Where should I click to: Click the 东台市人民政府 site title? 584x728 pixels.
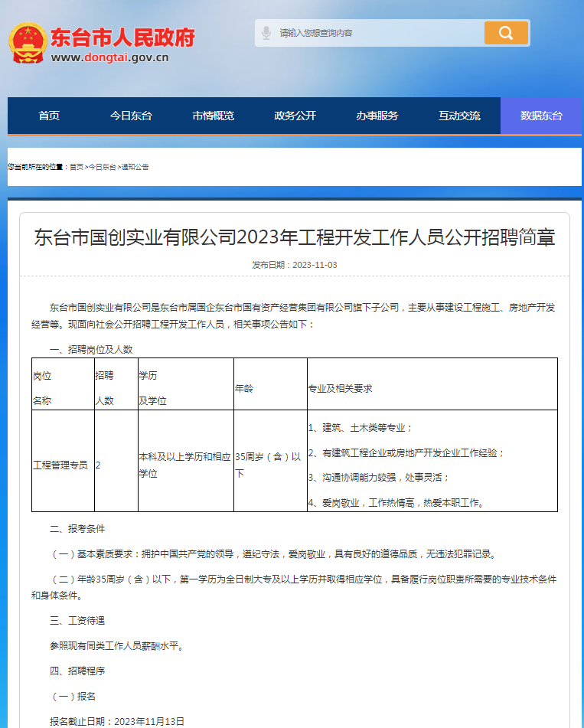tap(122, 37)
